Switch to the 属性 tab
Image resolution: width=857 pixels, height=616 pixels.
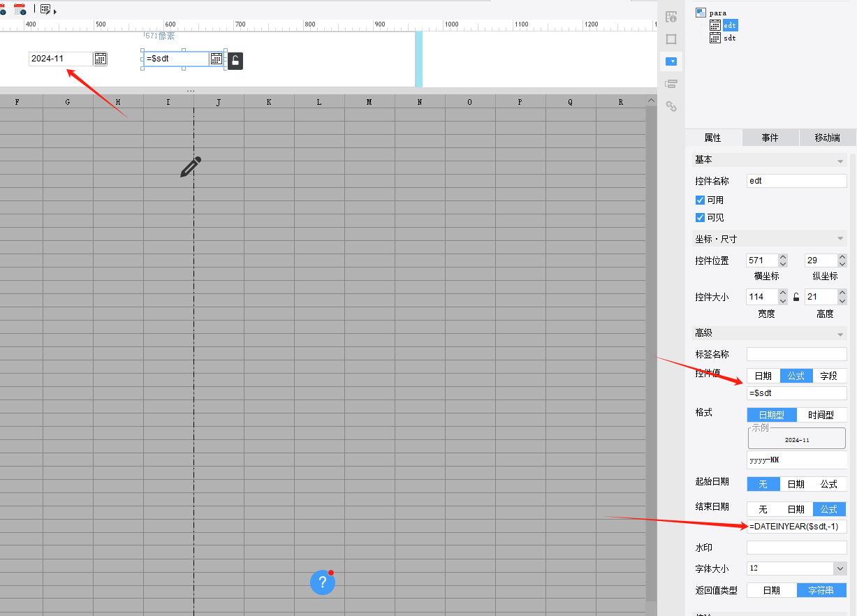pos(713,138)
